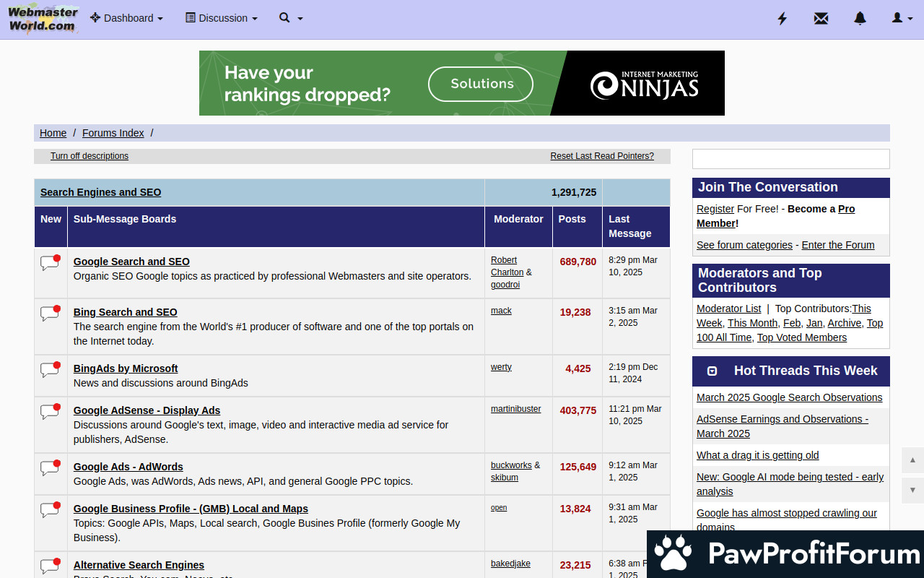Open Google AdSense - Display Ads board
The width and height of the screenshot is (924, 578).
[x=147, y=410]
